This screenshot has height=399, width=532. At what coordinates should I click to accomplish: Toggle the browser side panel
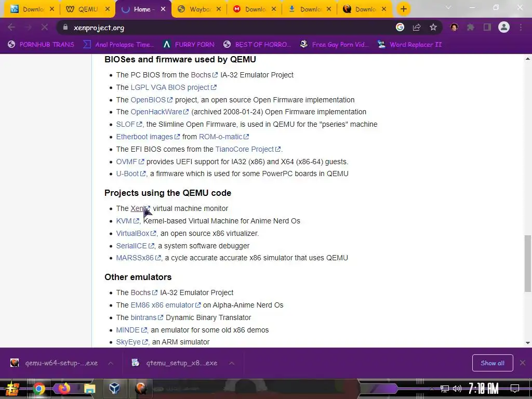(x=487, y=27)
